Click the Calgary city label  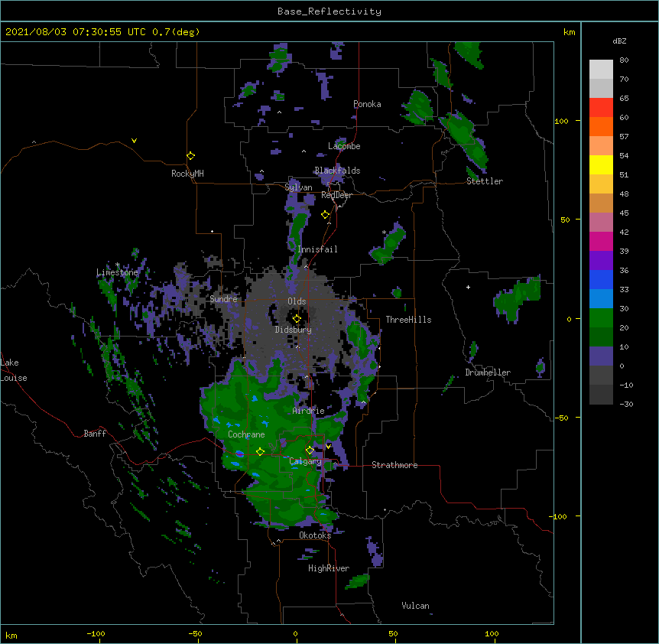(x=306, y=461)
